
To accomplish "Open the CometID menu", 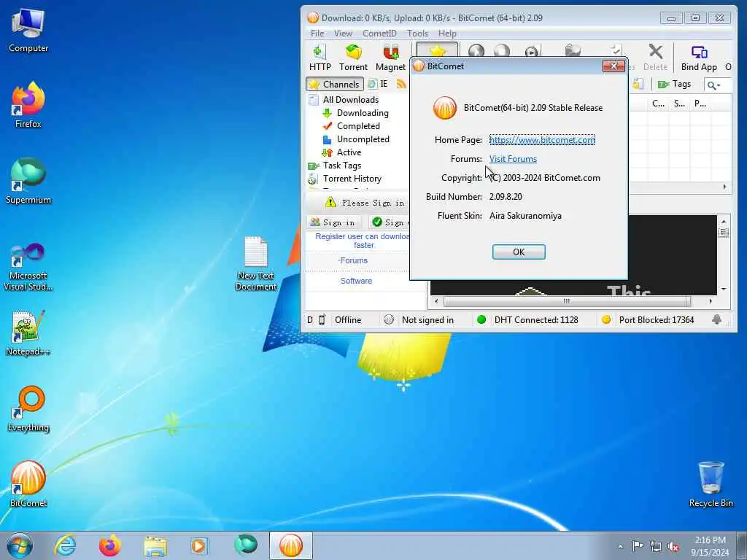I will tap(379, 34).
